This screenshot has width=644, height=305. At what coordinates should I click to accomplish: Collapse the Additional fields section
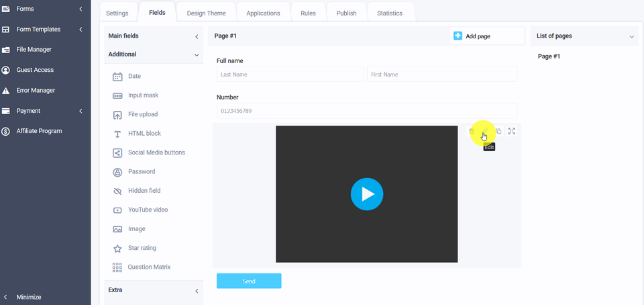pyautogui.click(x=197, y=55)
